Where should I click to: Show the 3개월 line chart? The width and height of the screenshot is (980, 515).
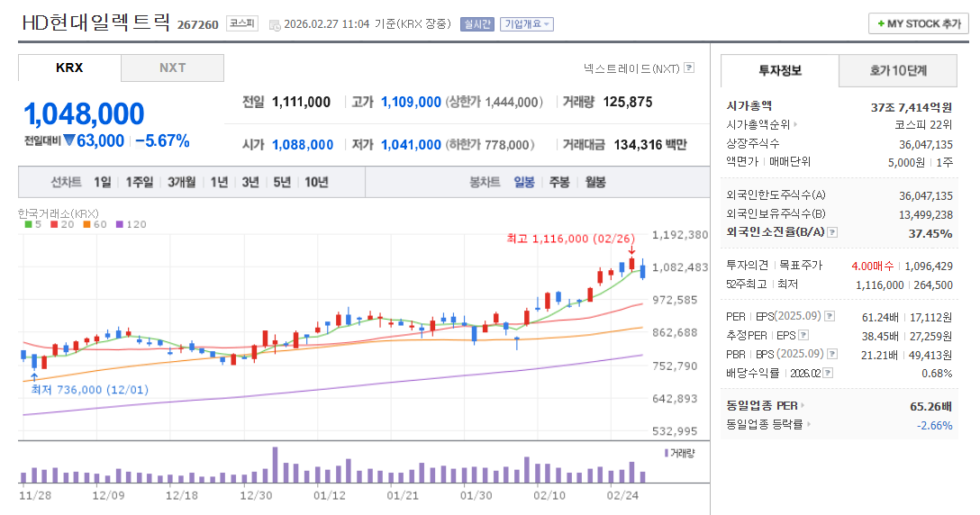(x=181, y=182)
